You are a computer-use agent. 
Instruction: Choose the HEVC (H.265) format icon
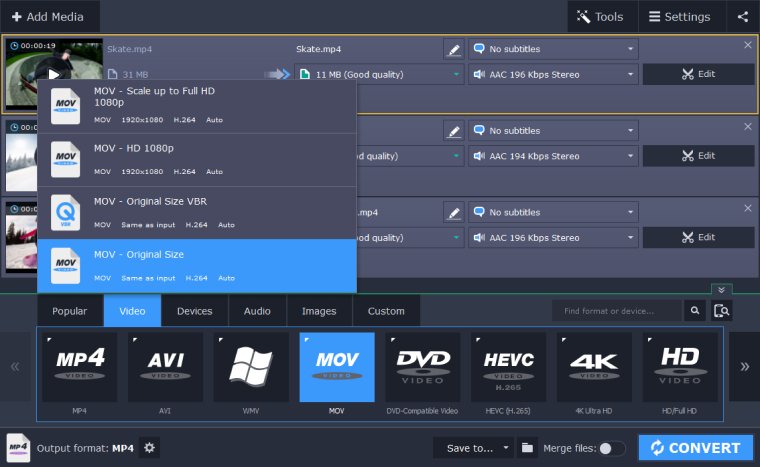[508, 367]
